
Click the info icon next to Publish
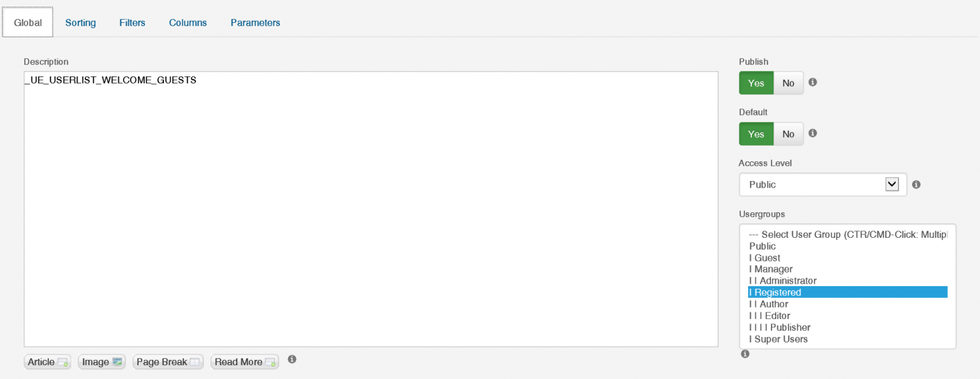point(813,82)
